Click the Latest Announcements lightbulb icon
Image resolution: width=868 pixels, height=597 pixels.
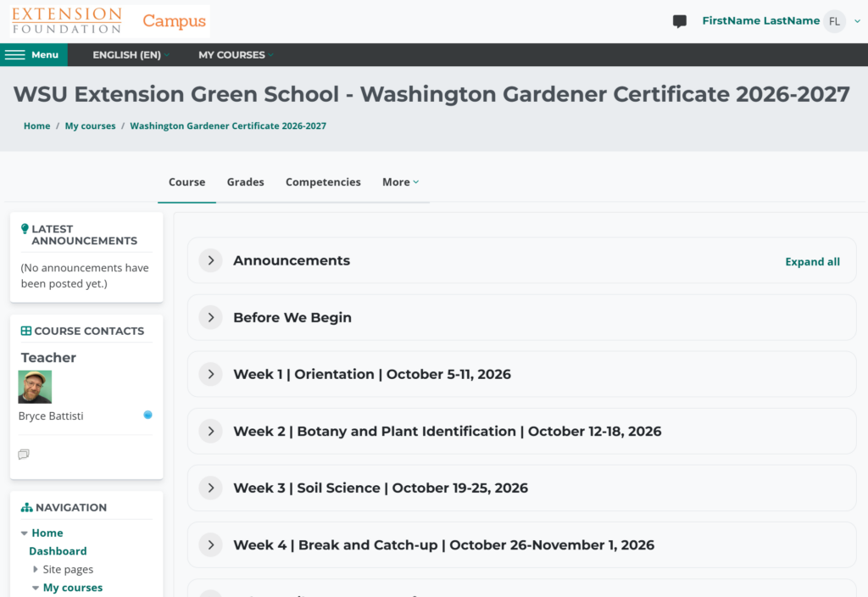(x=25, y=229)
